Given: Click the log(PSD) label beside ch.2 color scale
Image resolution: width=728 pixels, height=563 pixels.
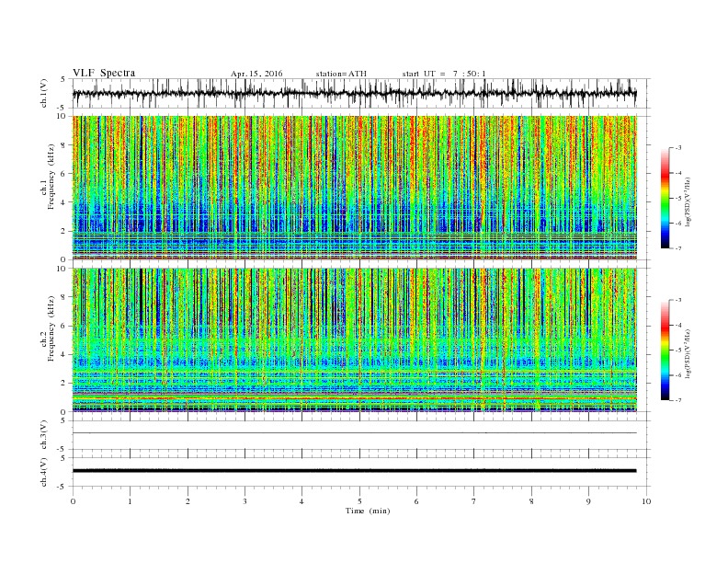Looking at the screenshot, I should [688, 353].
